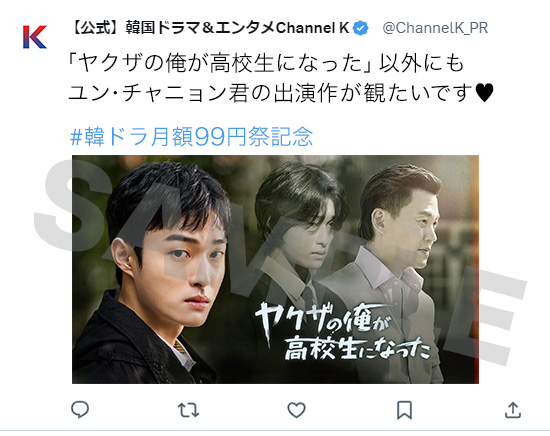Click the reply speech bubble icon
This screenshot has height=436, width=550.
click(x=80, y=410)
